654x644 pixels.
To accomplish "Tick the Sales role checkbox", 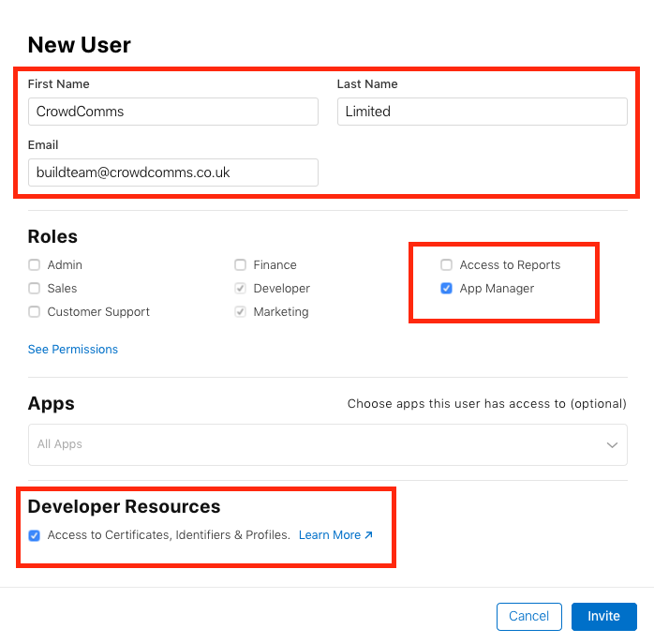I will [35, 289].
